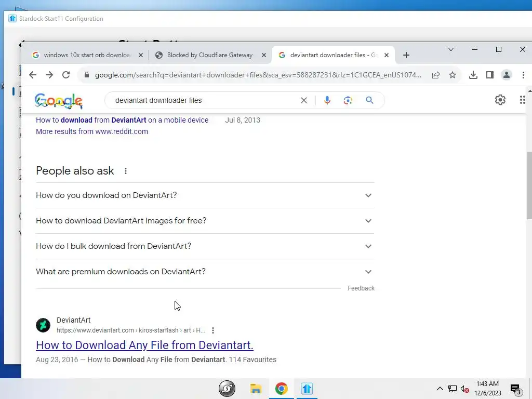532x399 pixels.
Task: Open Chrome's three-dot menu
Action: pyautogui.click(x=523, y=75)
